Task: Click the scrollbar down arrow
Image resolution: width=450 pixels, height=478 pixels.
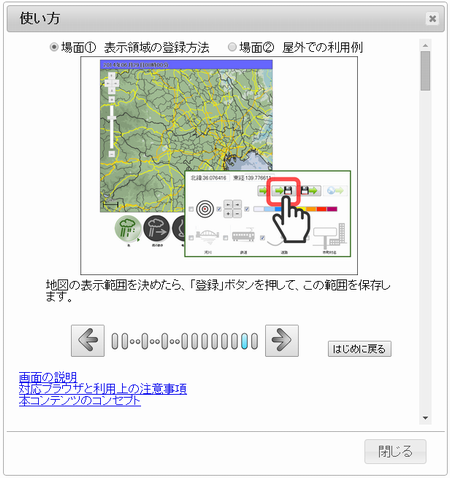Action: pyautogui.click(x=425, y=418)
